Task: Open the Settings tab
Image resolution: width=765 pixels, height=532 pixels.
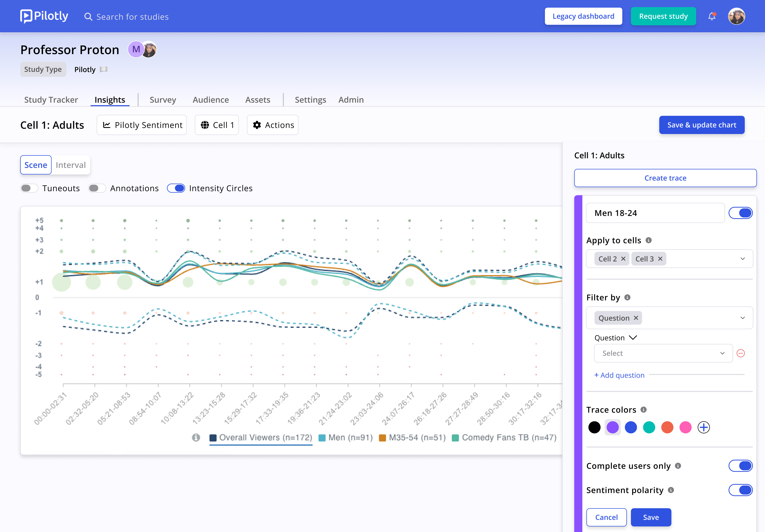Action: 311,100
